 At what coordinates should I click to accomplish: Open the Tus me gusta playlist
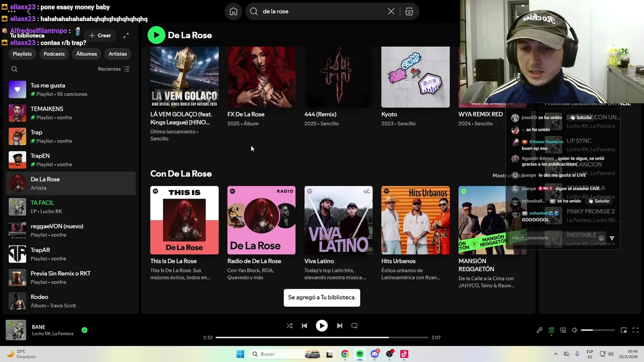[70, 89]
